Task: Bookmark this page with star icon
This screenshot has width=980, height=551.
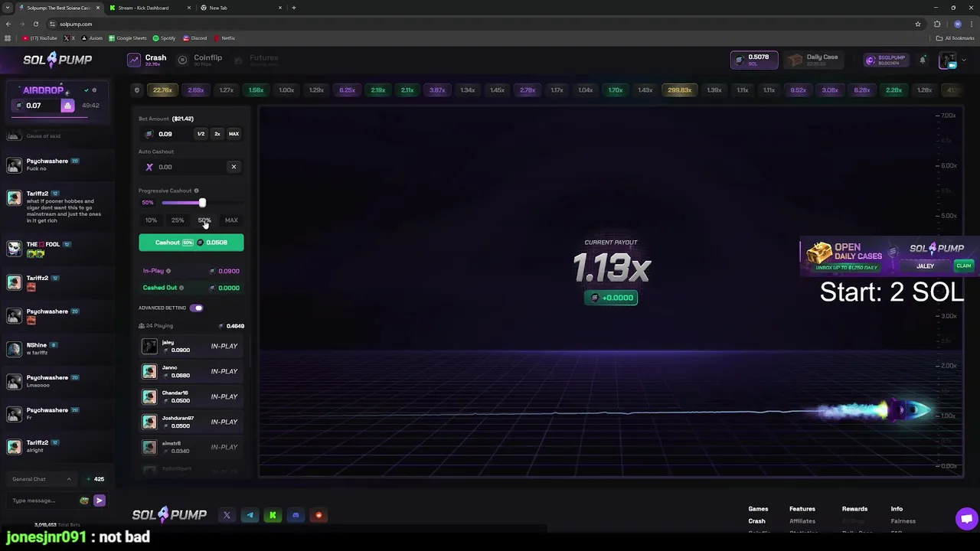Action: pyautogui.click(x=917, y=24)
